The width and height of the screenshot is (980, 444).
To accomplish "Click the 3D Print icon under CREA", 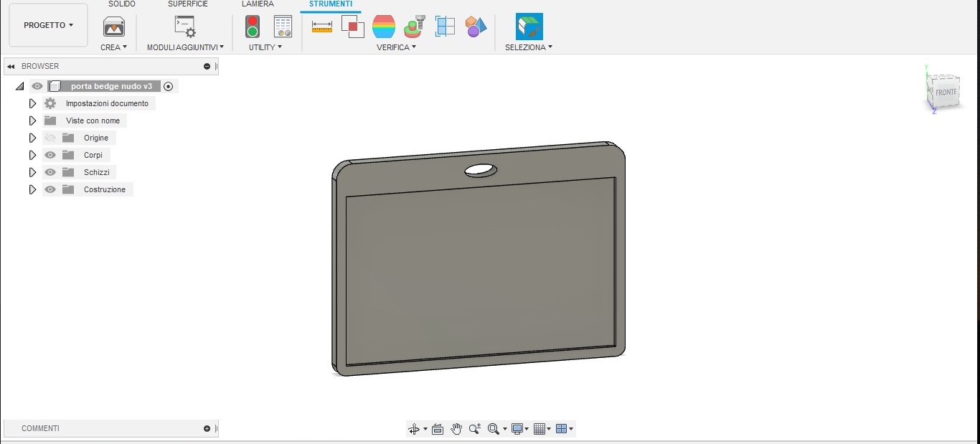I will [x=114, y=27].
